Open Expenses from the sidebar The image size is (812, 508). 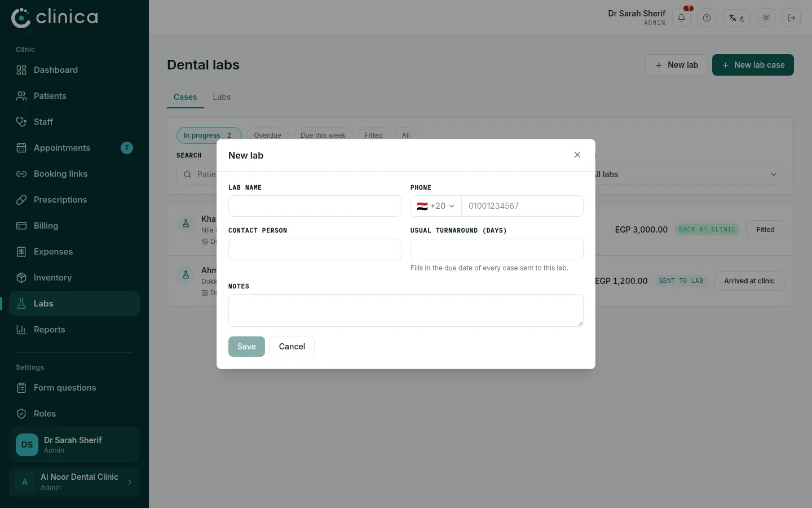coord(74,252)
